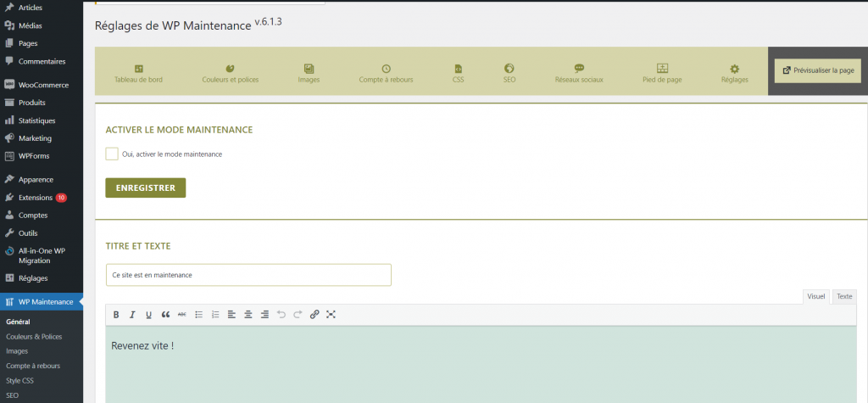868x403 pixels.
Task: Apply italic formatting in editor
Action: 132,314
